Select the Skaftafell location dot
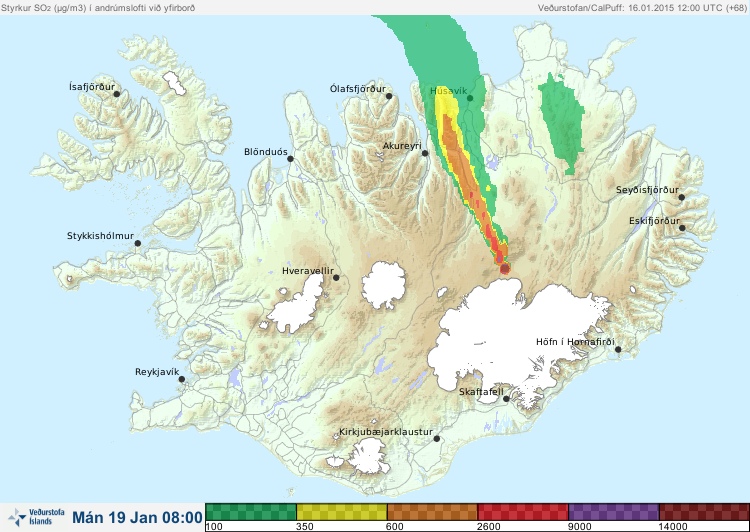Screen dimensions: 750x532 click(x=506, y=399)
